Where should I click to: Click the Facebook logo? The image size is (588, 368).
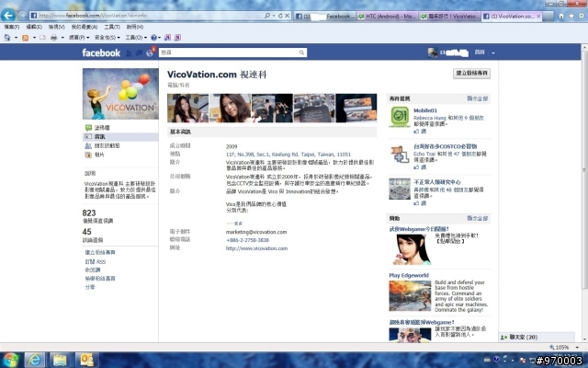tap(101, 53)
